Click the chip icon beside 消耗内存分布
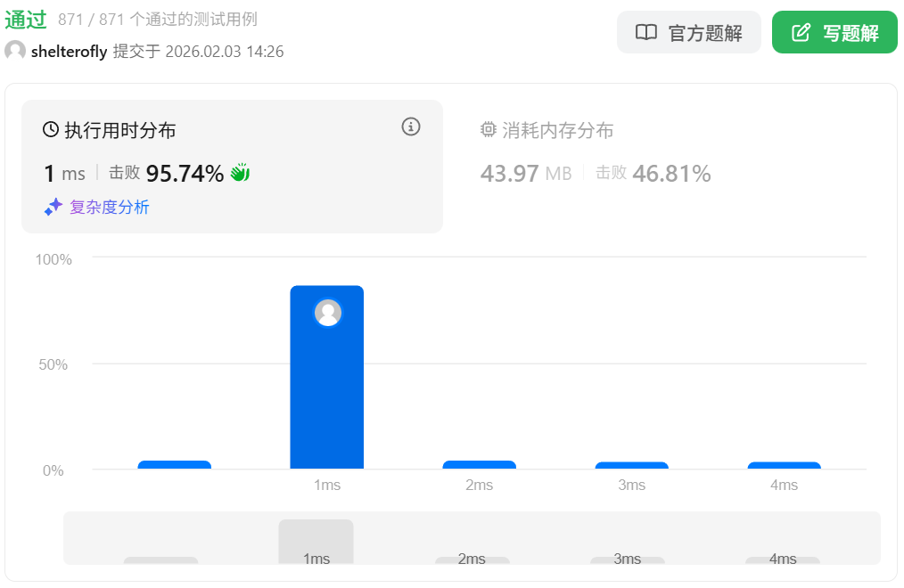Screen dimensions: 904x588 pos(488,130)
